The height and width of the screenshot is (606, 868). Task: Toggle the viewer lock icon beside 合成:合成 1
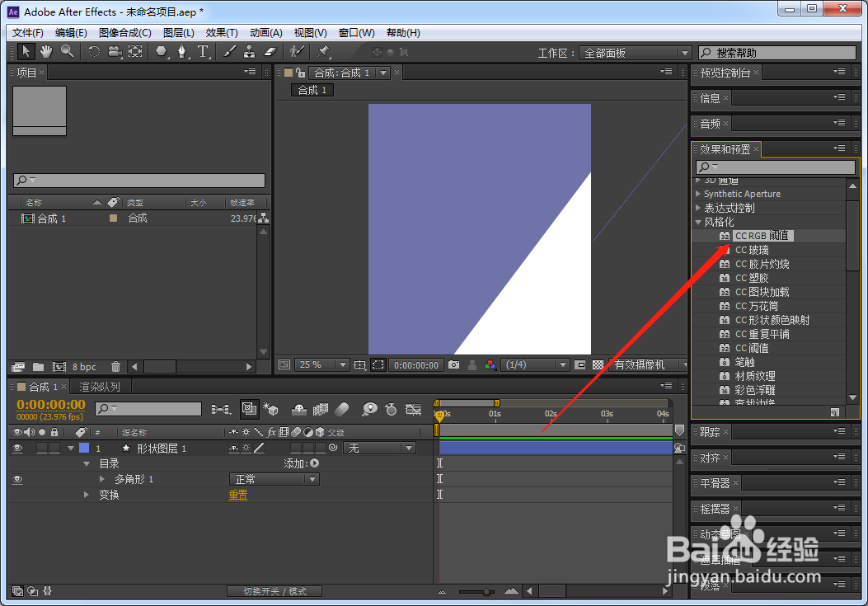[x=301, y=73]
